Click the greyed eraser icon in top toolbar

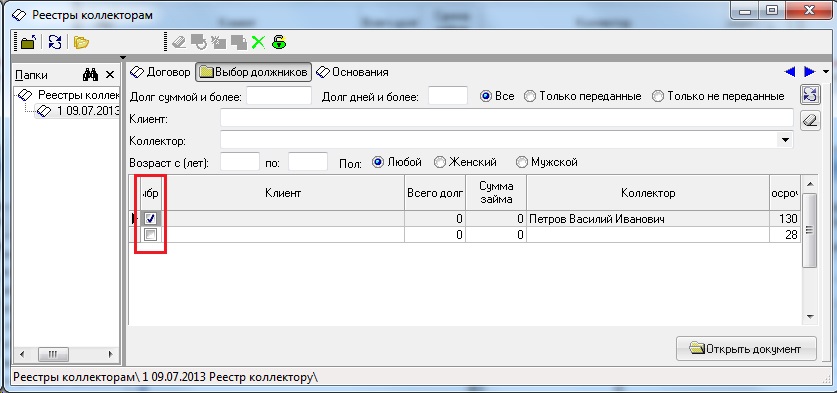(179, 42)
